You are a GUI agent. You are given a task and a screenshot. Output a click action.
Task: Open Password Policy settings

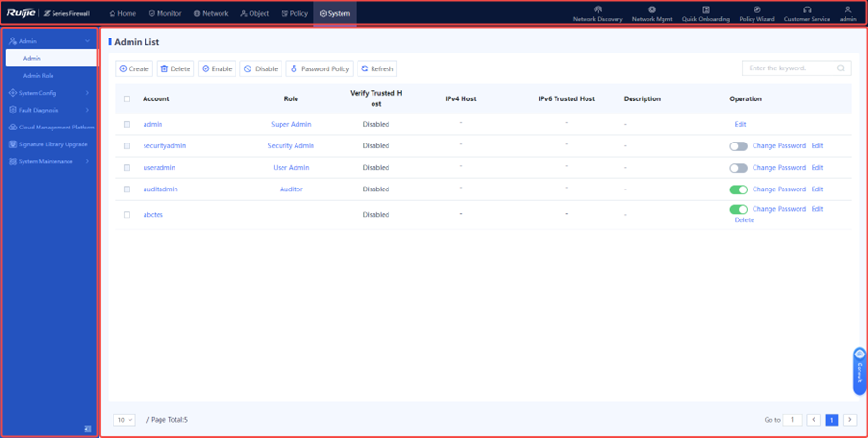319,68
